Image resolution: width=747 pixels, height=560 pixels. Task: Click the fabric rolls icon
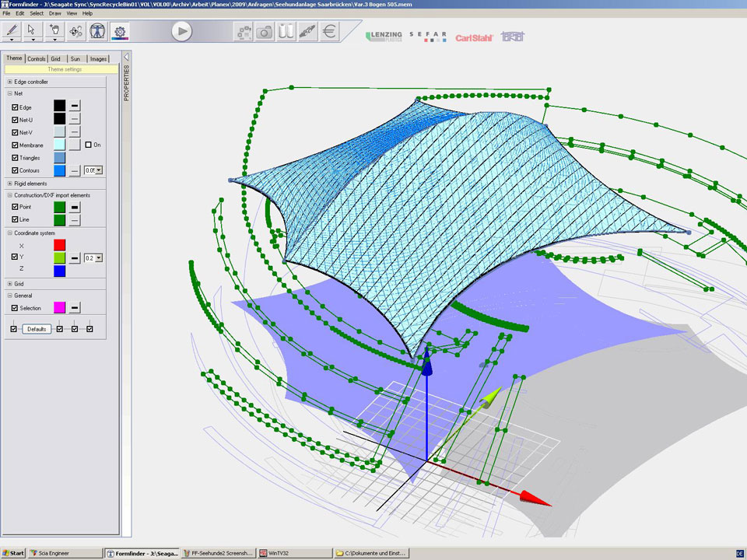tap(286, 31)
